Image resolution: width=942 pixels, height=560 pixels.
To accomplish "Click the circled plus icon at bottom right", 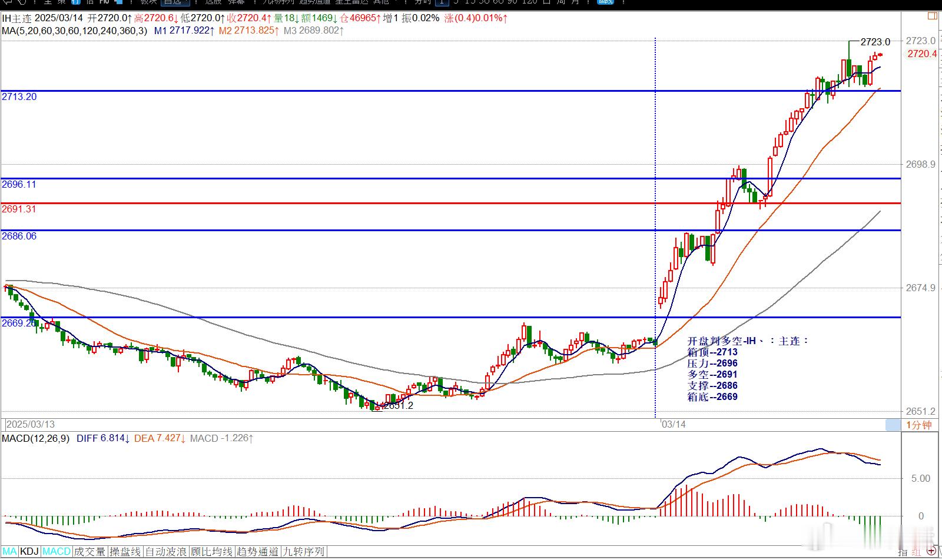I will 932,551.
